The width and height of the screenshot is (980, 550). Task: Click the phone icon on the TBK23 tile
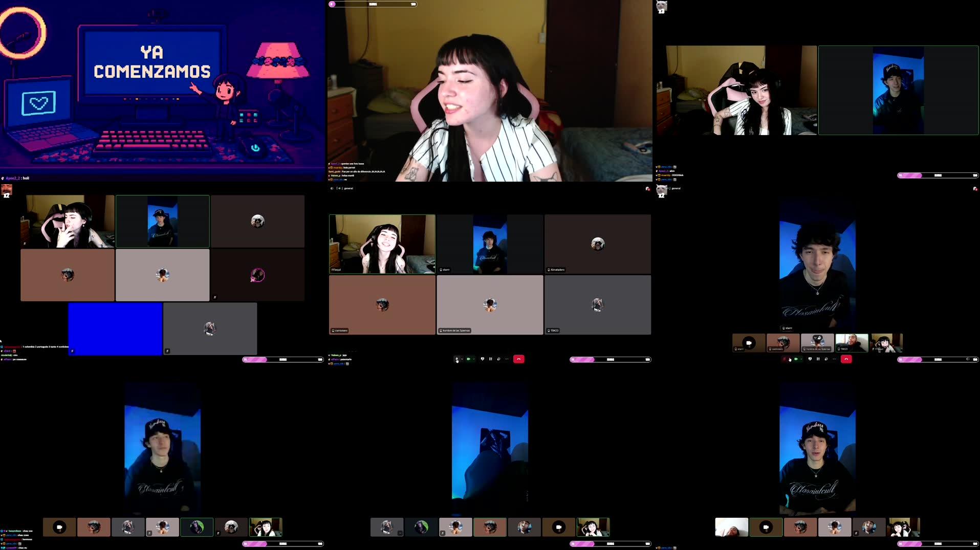click(x=548, y=331)
